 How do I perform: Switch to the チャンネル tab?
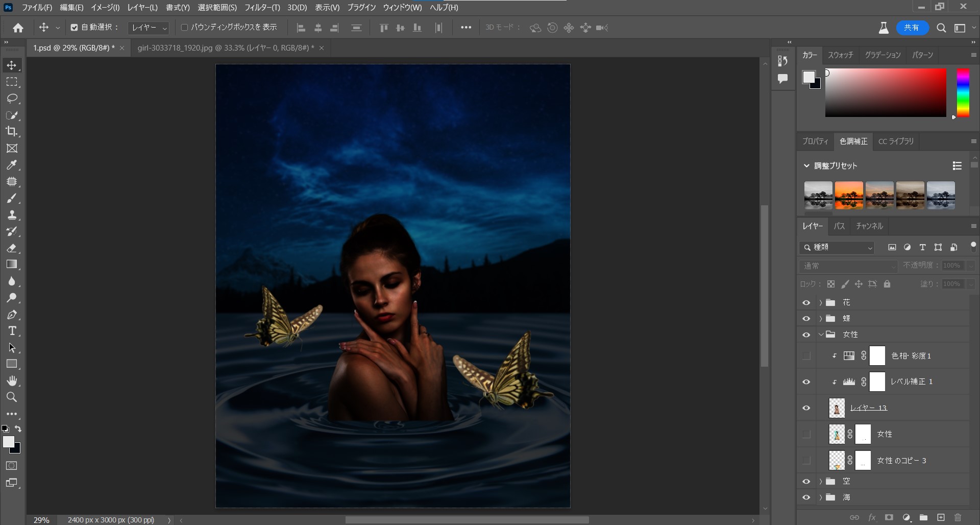[869, 226]
